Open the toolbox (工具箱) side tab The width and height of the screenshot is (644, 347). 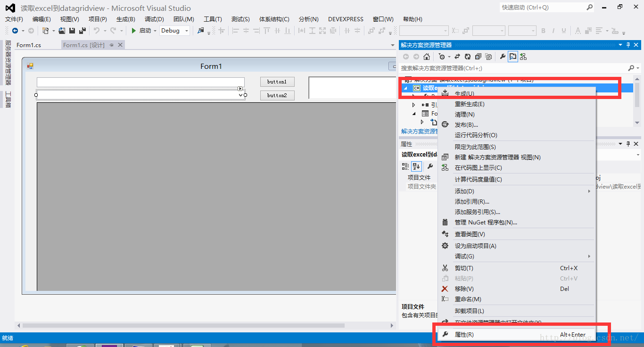(x=8, y=99)
